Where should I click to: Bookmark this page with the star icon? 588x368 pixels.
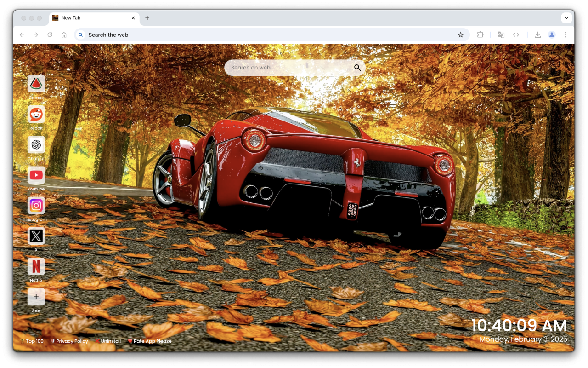pyautogui.click(x=460, y=34)
